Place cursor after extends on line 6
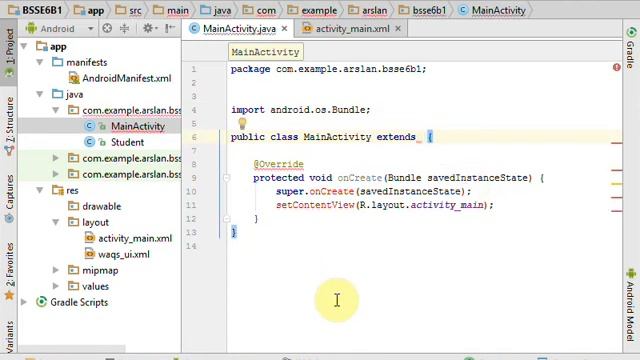 pyautogui.click(x=417, y=137)
